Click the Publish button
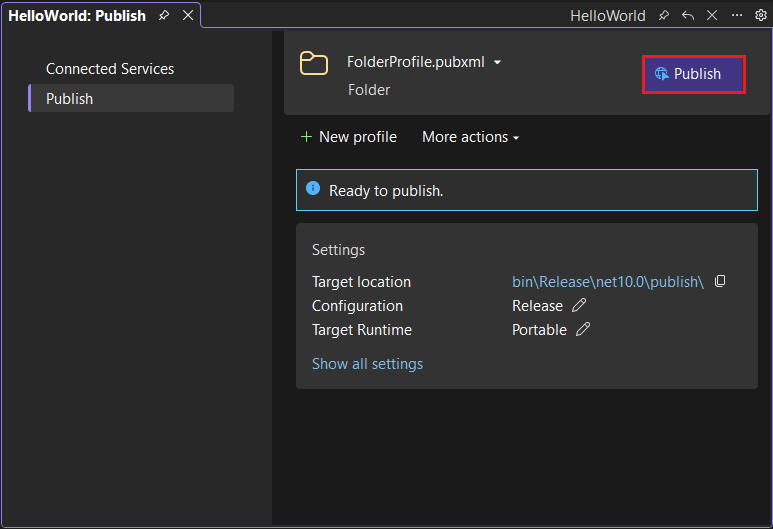This screenshot has height=529, width=773. pos(693,74)
